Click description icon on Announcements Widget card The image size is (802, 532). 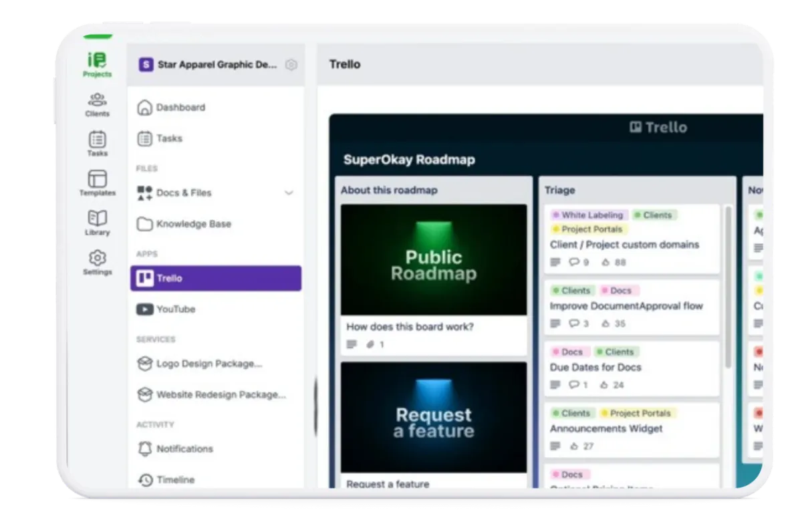point(555,446)
